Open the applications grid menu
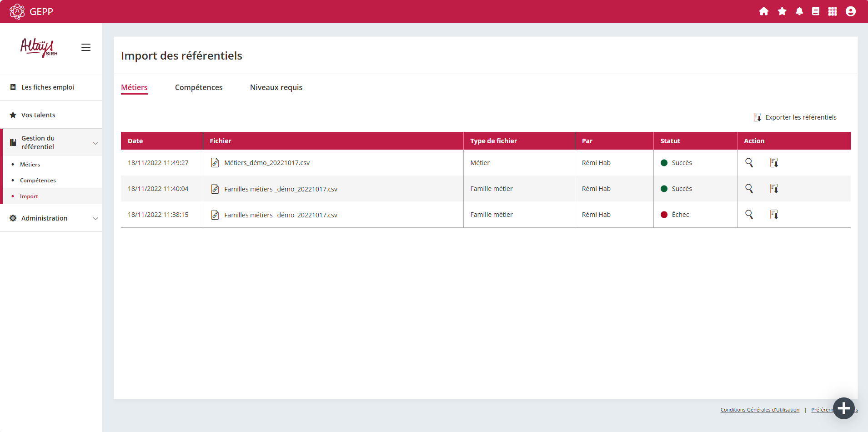The image size is (868, 432). 833,11
